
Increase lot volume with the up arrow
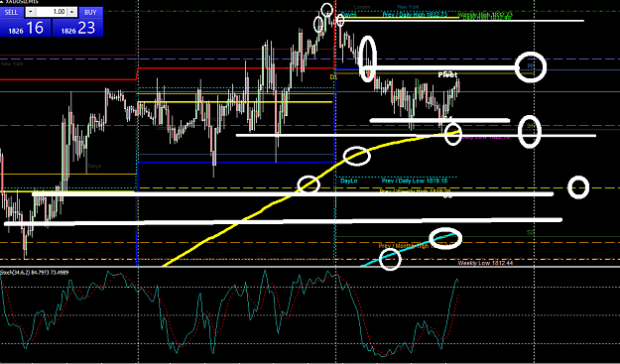(x=71, y=12)
